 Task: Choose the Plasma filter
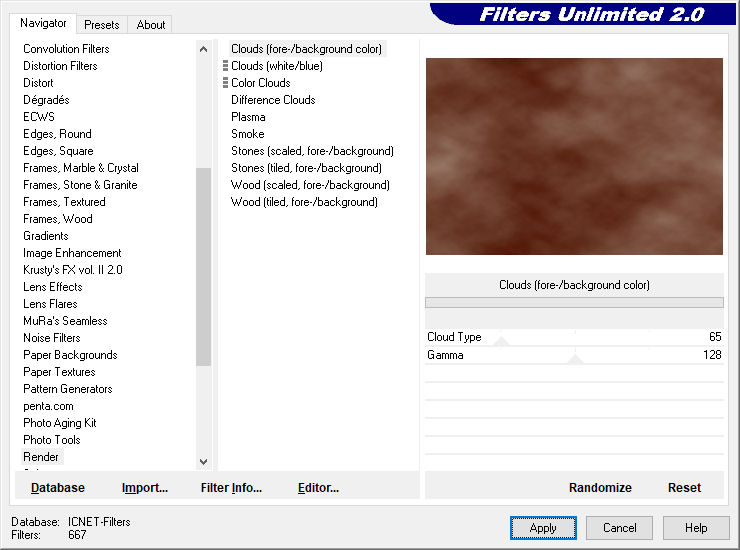pos(248,117)
